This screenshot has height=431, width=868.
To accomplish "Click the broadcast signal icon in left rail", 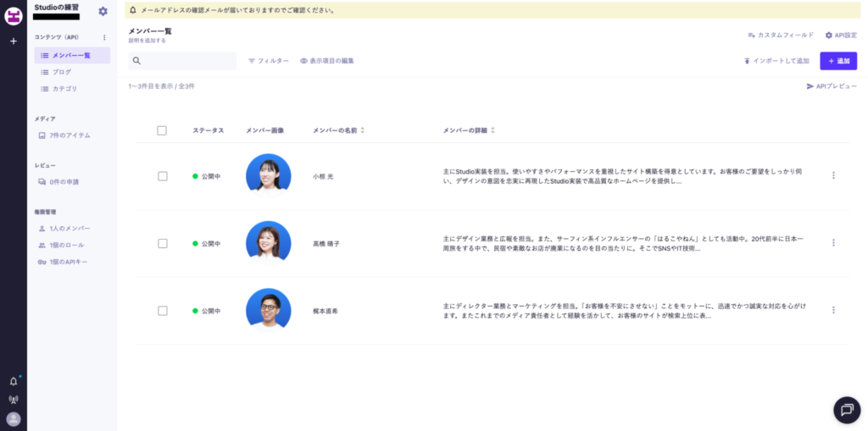I will point(13,400).
